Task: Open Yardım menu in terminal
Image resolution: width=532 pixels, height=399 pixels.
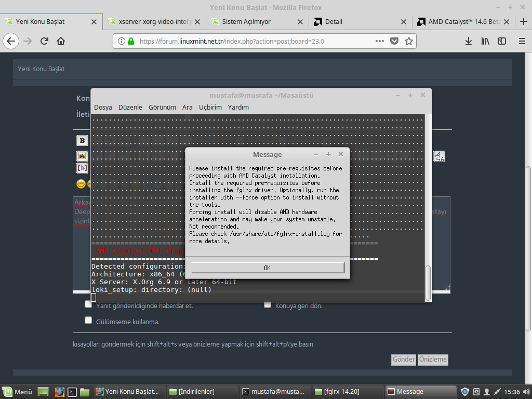Action: (238, 107)
